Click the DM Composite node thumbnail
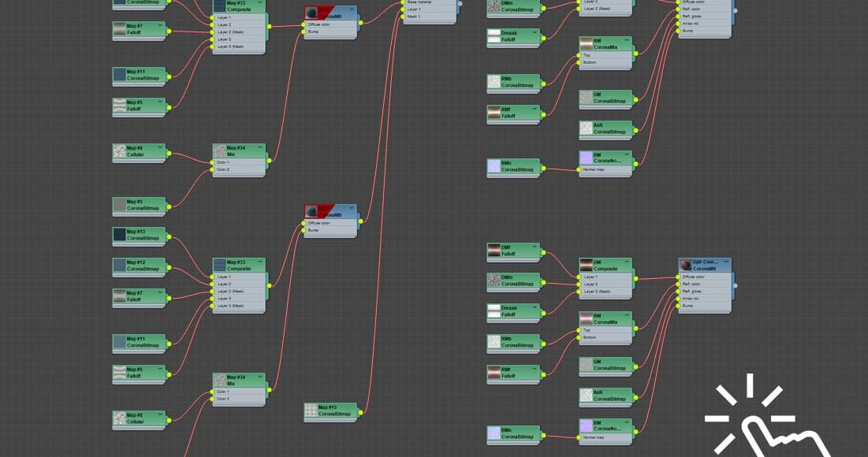Screen dimensions: 868x457 tap(586, 266)
